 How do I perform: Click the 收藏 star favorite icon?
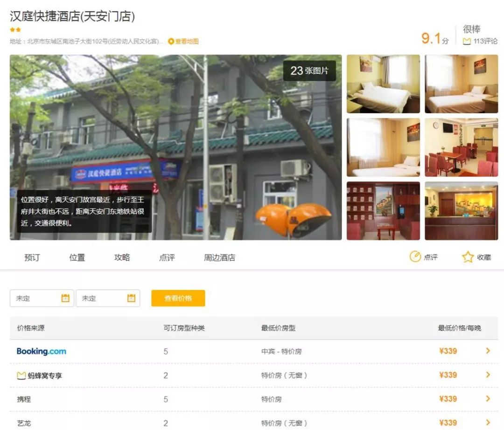coord(468,257)
